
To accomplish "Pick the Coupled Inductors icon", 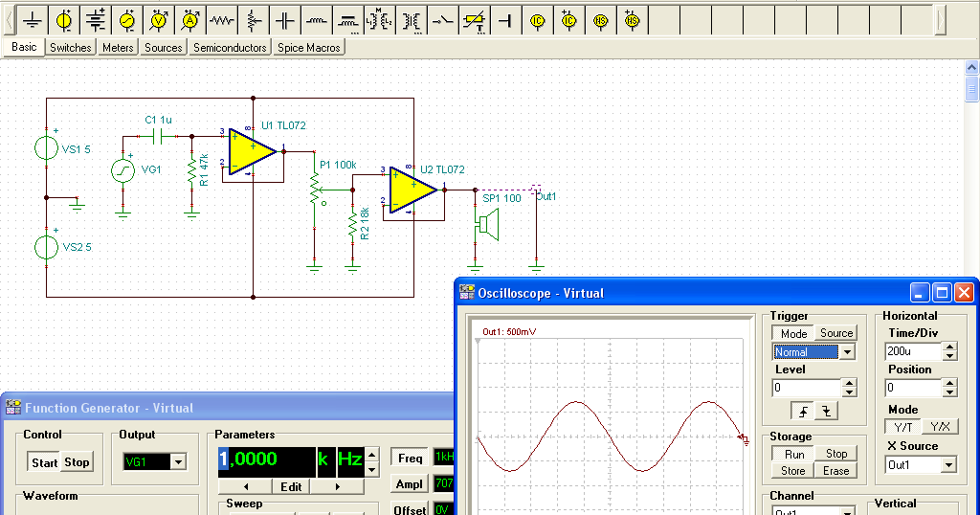I will 348,20.
